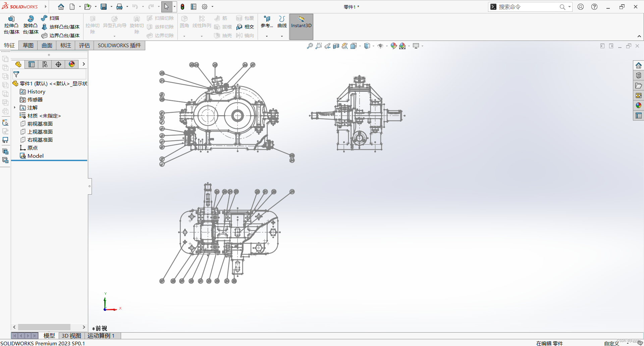644x346 pixels.
Task: Toggle Instant3D mode
Action: click(x=301, y=26)
